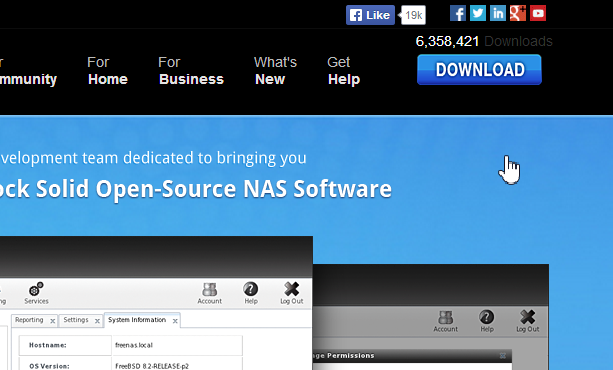This screenshot has height=370, width=613.
Task: Click the 19k like count bubble
Action: (x=413, y=15)
